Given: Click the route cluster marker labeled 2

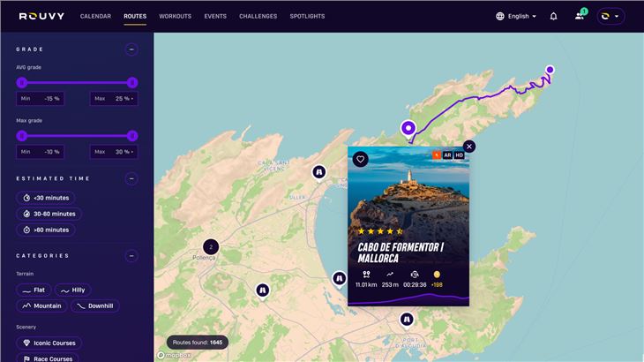Looking at the screenshot, I should point(211,246).
